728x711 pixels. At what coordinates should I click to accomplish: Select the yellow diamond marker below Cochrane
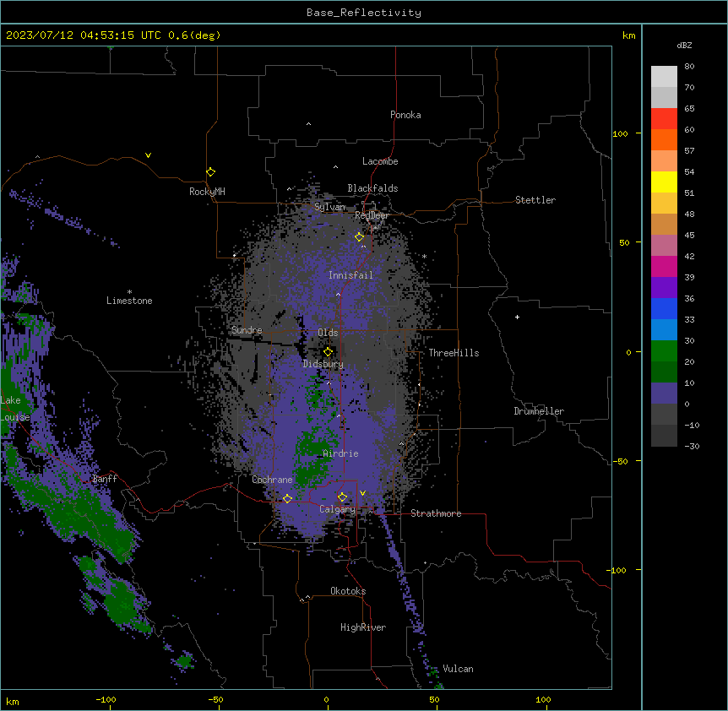click(x=287, y=498)
